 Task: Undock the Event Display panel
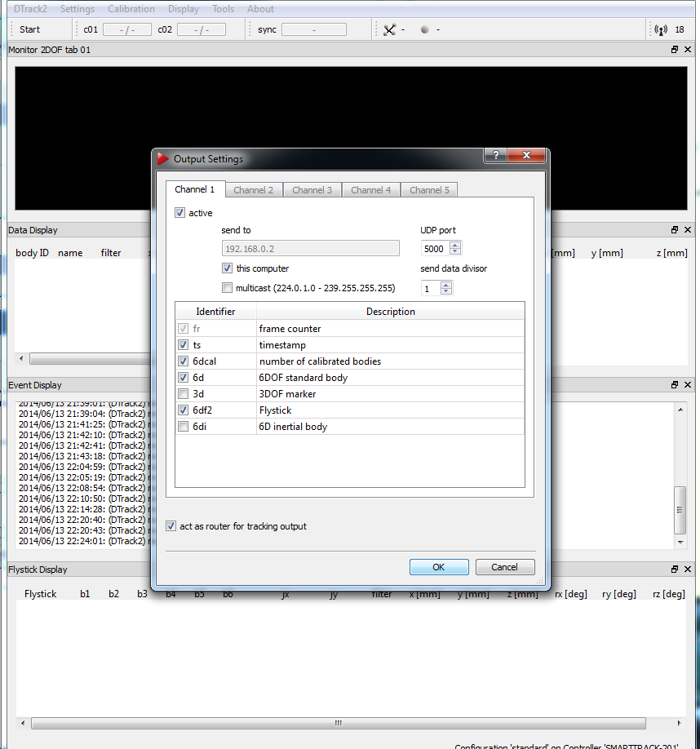pos(675,385)
